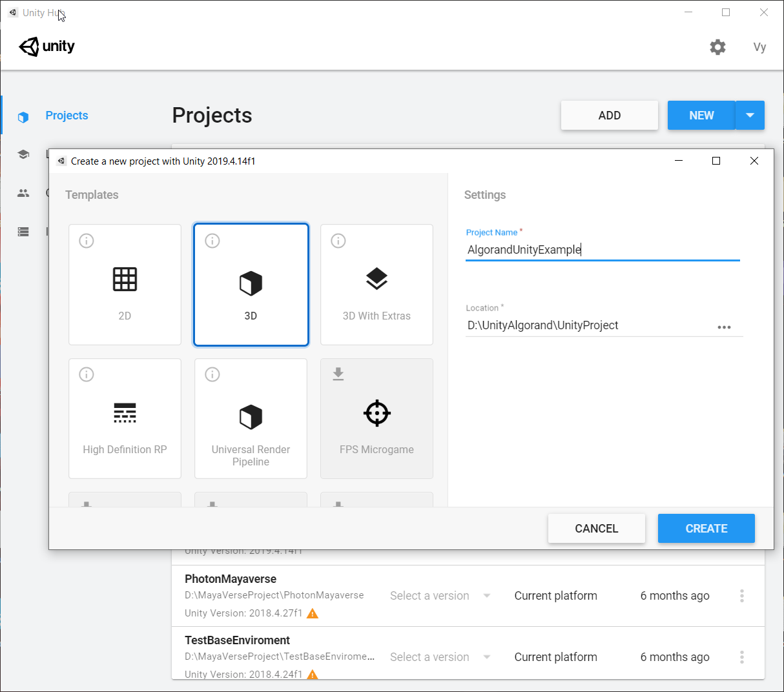This screenshot has height=692, width=784.
Task: Click info icon on High Definition RP
Action: [x=87, y=374]
